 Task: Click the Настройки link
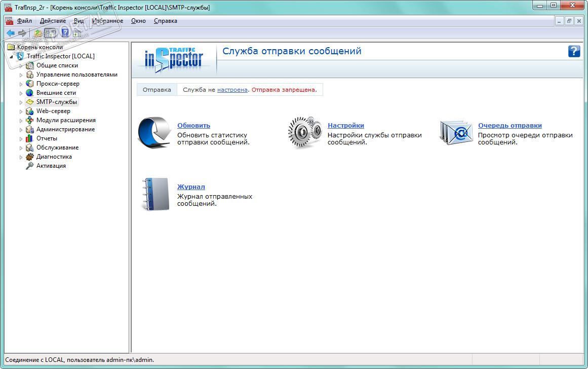click(346, 125)
